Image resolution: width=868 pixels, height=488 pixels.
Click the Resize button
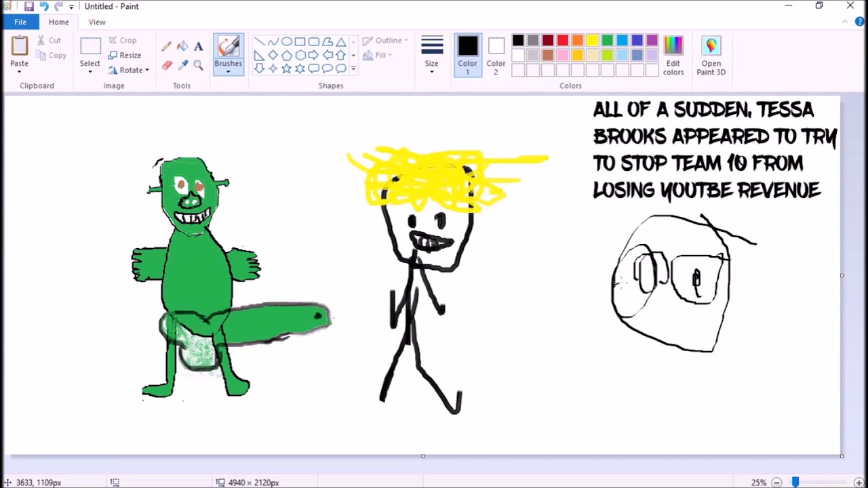point(124,56)
